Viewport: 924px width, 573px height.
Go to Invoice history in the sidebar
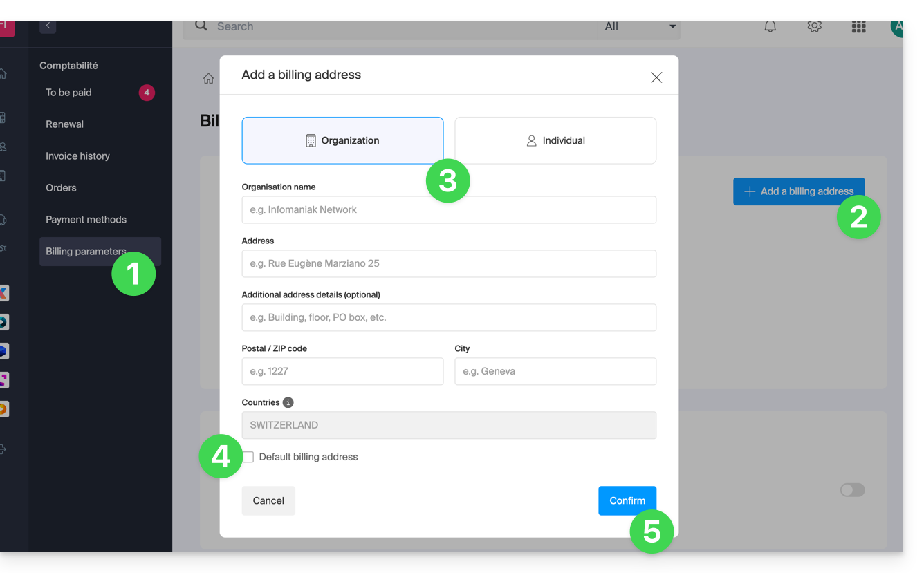point(77,156)
